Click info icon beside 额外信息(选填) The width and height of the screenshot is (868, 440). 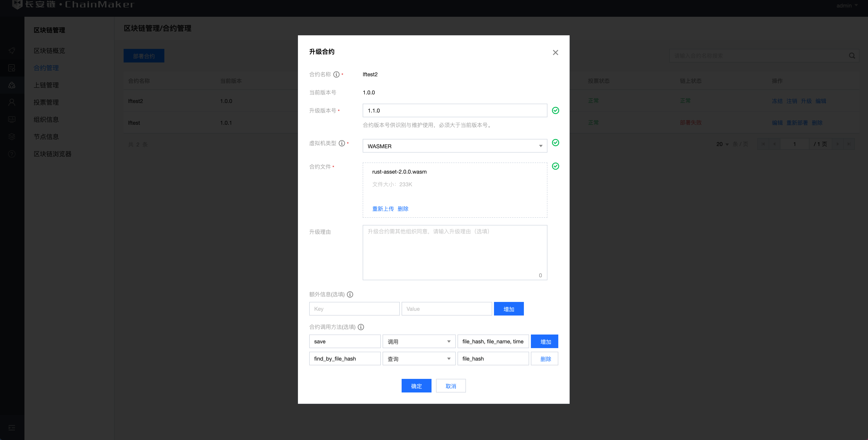350,294
